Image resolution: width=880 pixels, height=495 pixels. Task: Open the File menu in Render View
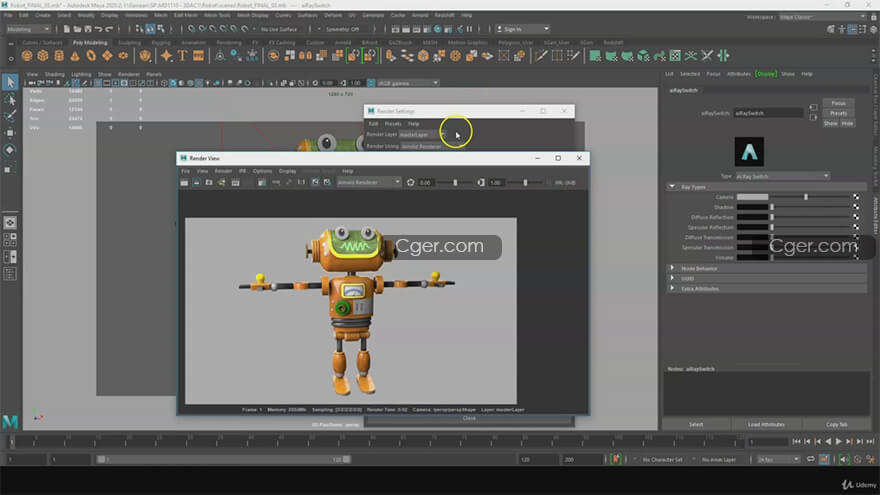click(185, 171)
